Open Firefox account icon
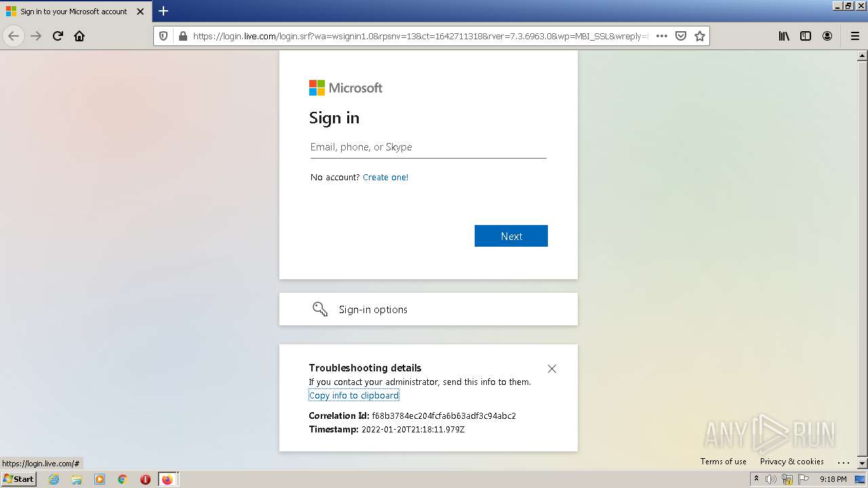Image resolution: width=868 pixels, height=488 pixels. pos(827,36)
